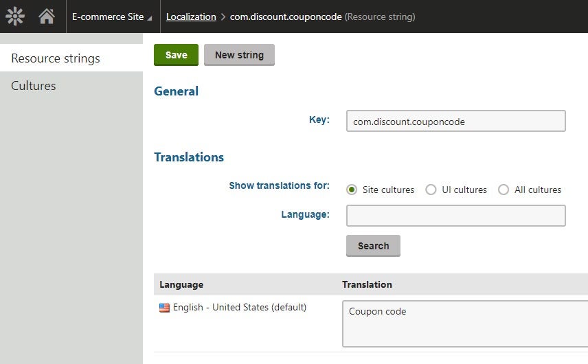
Task: Open the Kentico application list logo
Action: (15, 16)
